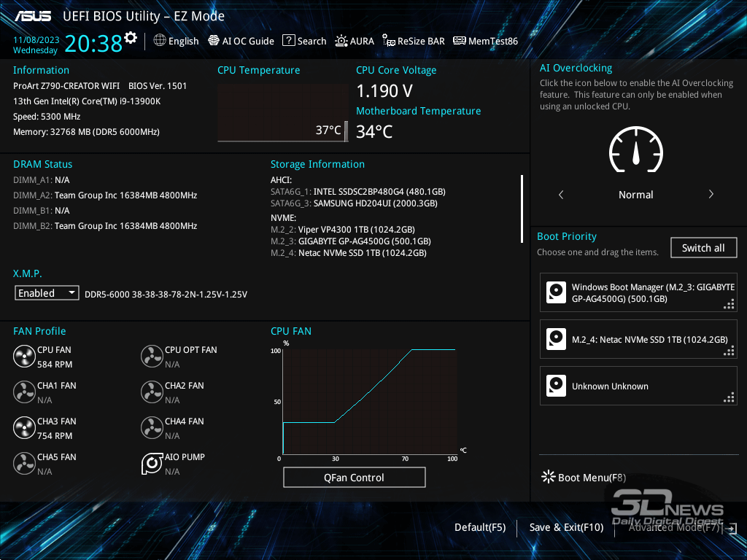747x560 pixels.
Task: Click SATA6G_1 INTEL SSD entry
Action: (x=357, y=192)
